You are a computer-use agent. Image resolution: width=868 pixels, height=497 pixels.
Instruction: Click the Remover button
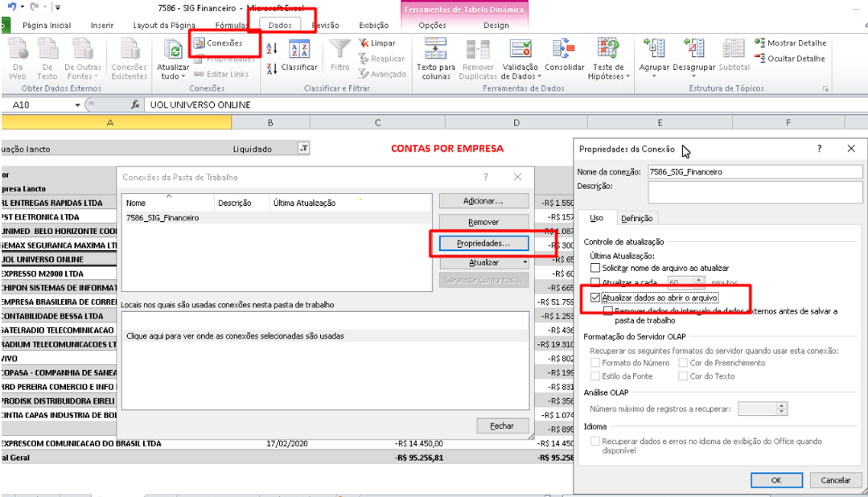click(483, 222)
